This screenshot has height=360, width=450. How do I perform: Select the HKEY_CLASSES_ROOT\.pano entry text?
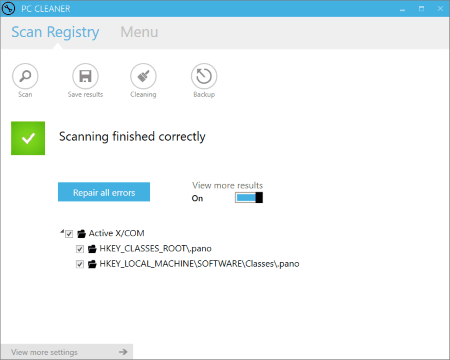(155, 249)
